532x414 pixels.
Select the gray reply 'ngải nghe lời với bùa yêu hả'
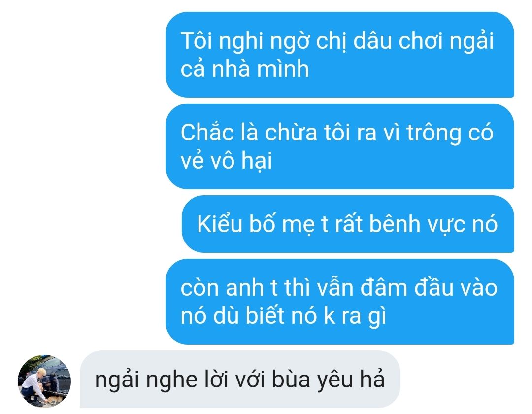pyautogui.click(x=240, y=379)
